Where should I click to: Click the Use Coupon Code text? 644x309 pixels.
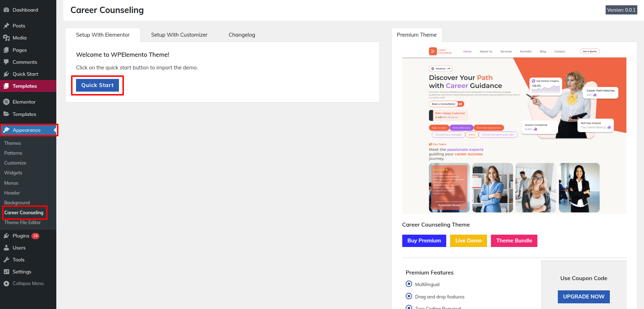(584, 278)
